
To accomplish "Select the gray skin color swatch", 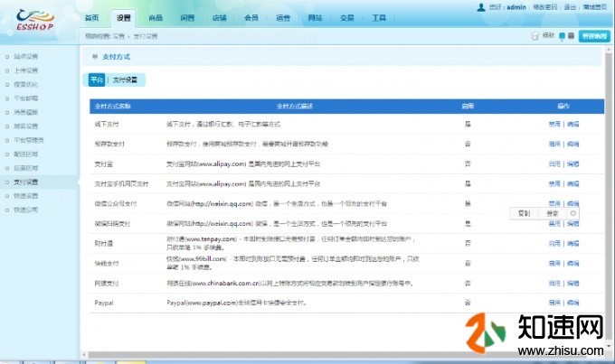I will pyautogui.click(x=571, y=35).
